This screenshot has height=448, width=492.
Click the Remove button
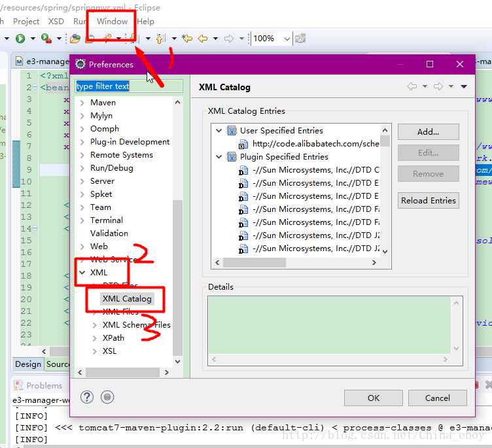tap(429, 174)
